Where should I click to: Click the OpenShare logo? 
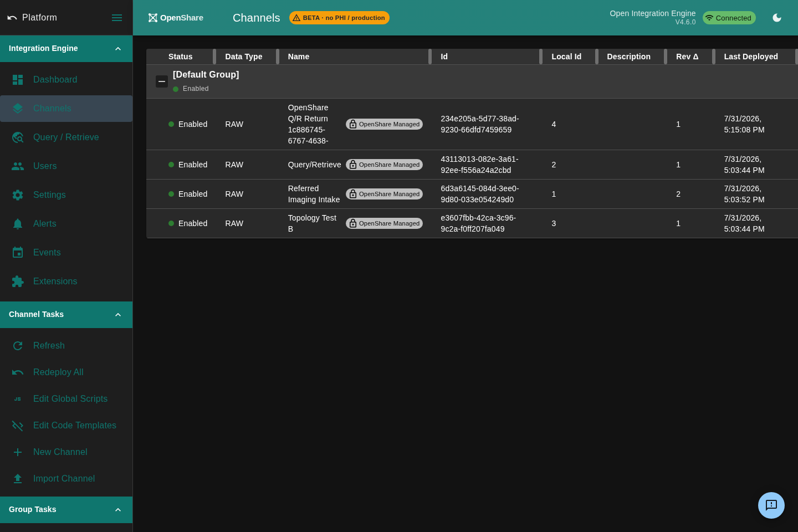[x=176, y=18]
